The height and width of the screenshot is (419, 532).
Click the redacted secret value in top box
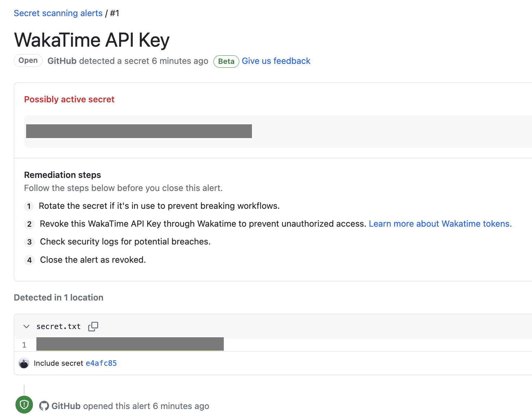coord(139,131)
